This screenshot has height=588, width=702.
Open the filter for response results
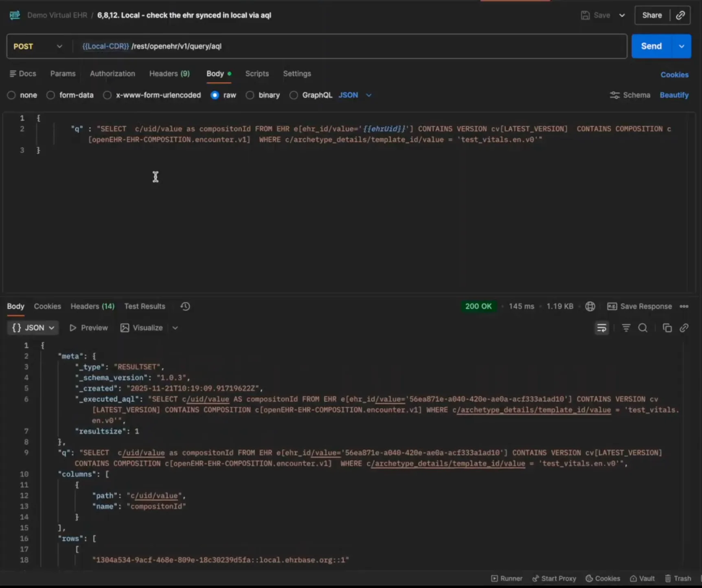(x=626, y=328)
